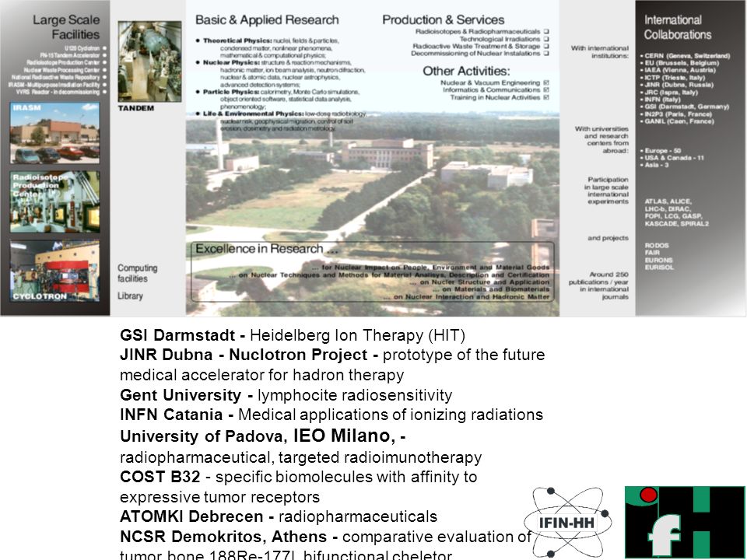The image size is (747, 560).
Task: Click the EURISOL project entry
Action: coord(659,267)
